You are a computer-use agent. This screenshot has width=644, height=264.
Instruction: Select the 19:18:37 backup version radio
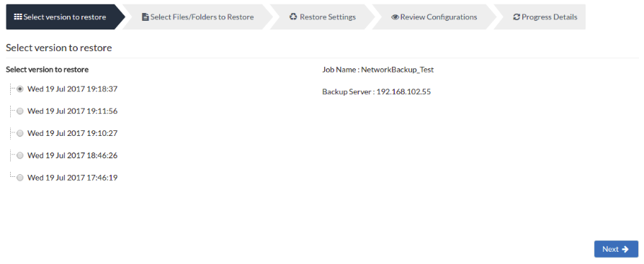[x=19, y=89]
